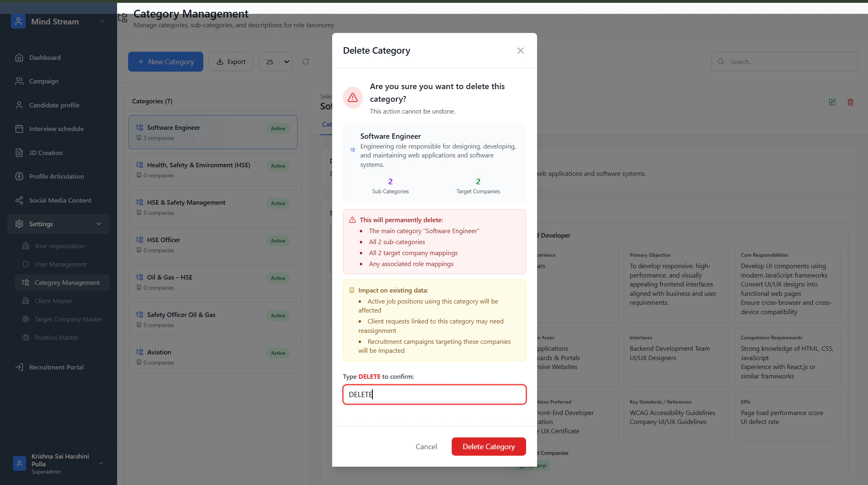
Task: Close the Delete Category dialog
Action: pos(520,50)
